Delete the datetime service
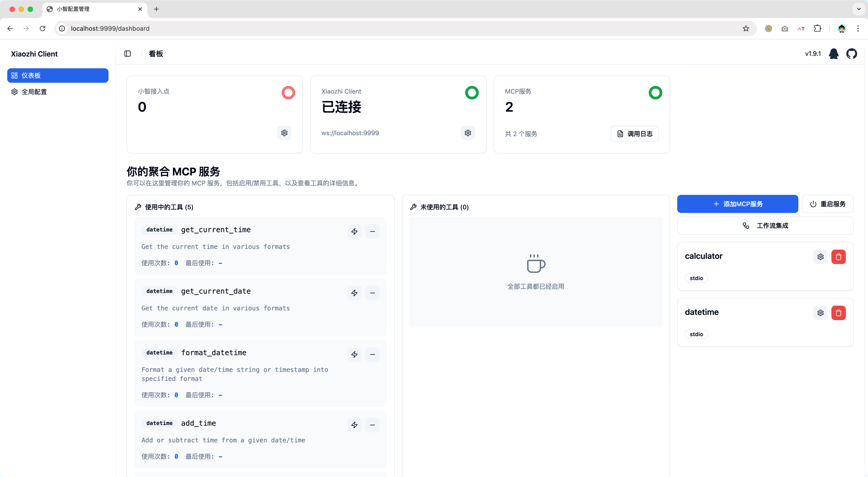 point(839,313)
